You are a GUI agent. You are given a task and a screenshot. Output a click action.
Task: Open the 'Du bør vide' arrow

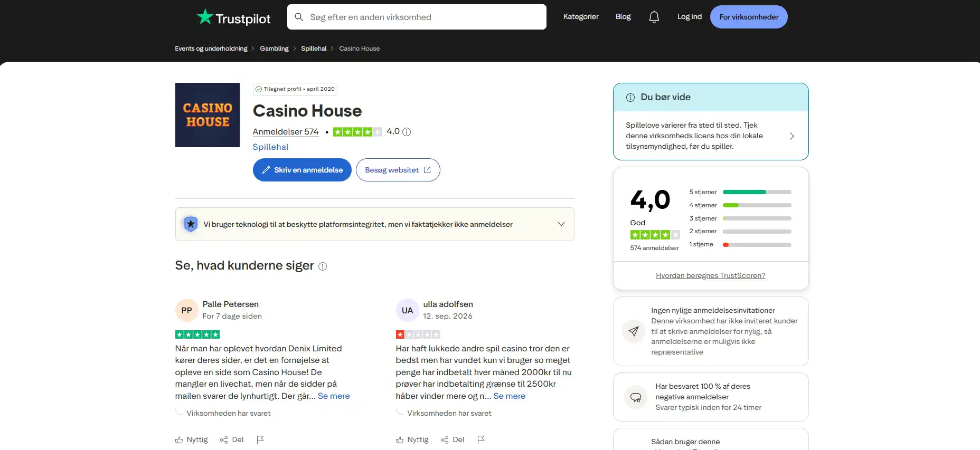click(x=791, y=136)
